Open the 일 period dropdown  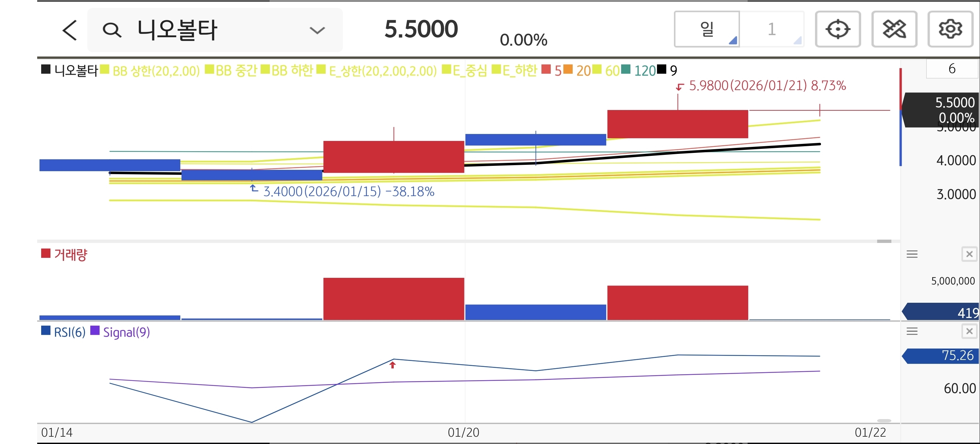[707, 29]
